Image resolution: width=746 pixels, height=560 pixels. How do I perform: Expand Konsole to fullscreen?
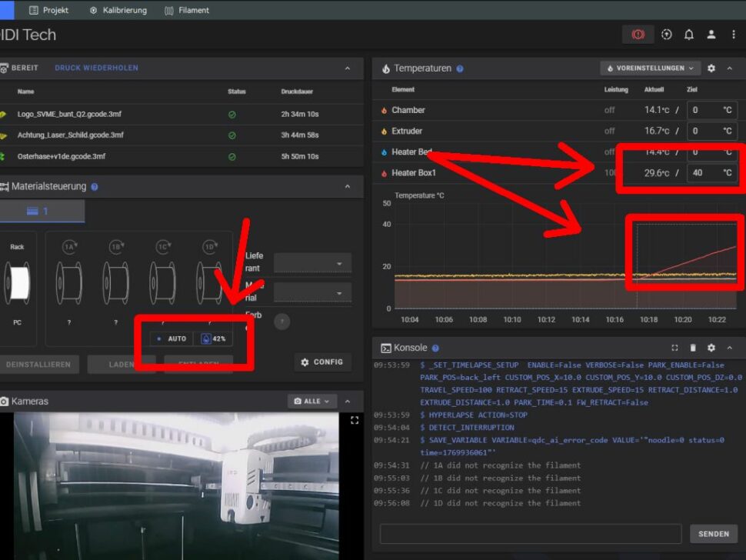tap(674, 348)
